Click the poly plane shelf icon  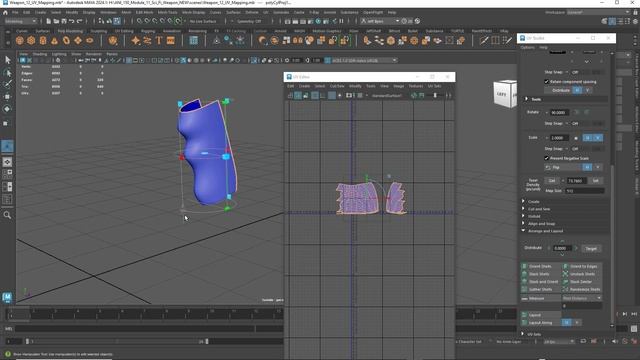click(78, 40)
